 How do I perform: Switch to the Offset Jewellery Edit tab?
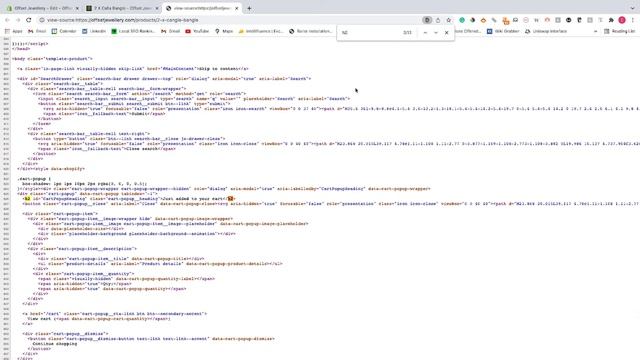(42, 8)
